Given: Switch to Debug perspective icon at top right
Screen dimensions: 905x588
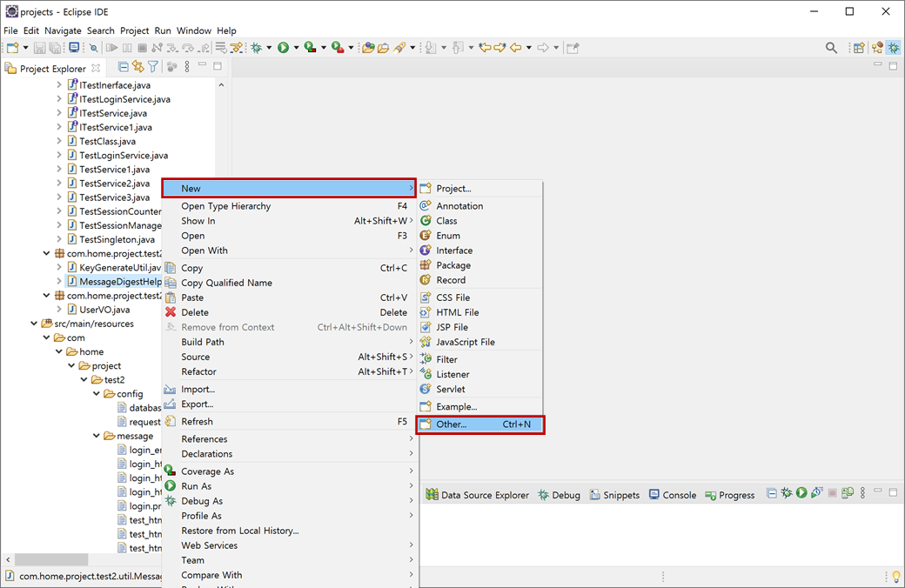Looking at the screenshot, I should (894, 48).
